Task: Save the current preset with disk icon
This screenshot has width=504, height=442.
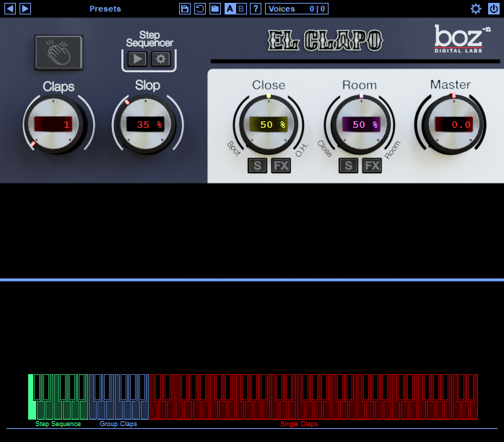Action: tap(185, 9)
